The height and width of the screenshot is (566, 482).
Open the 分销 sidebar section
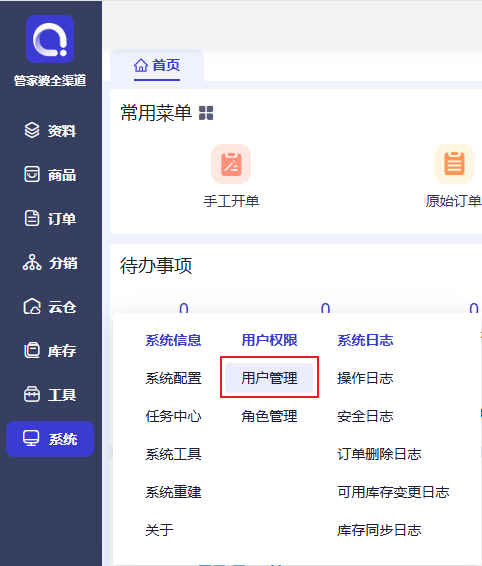coord(50,263)
